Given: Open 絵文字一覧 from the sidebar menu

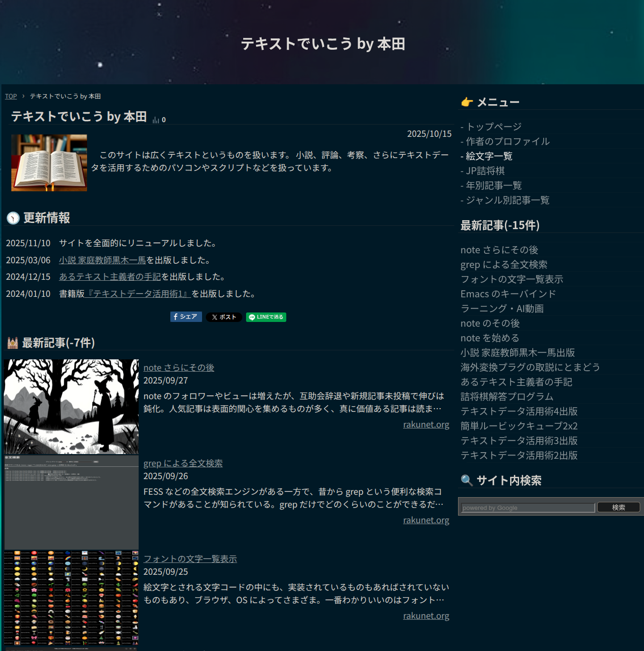Looking at the screenshot, I should 489,156.
